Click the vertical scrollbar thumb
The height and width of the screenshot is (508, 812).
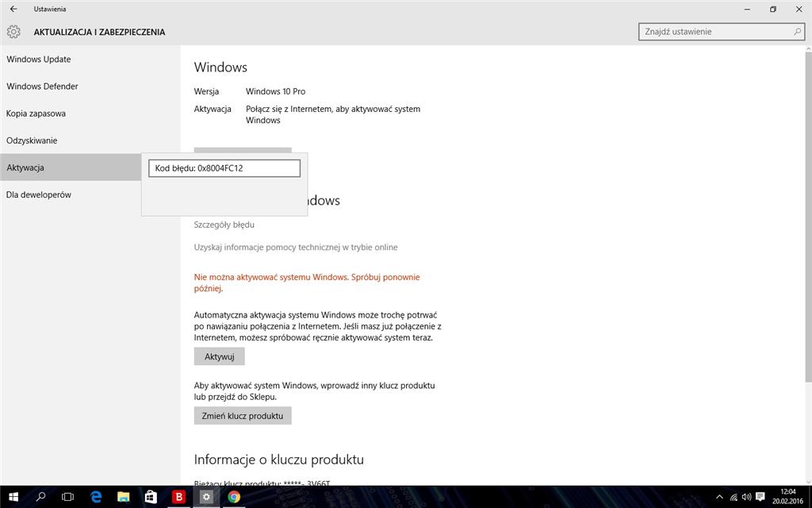808,217
